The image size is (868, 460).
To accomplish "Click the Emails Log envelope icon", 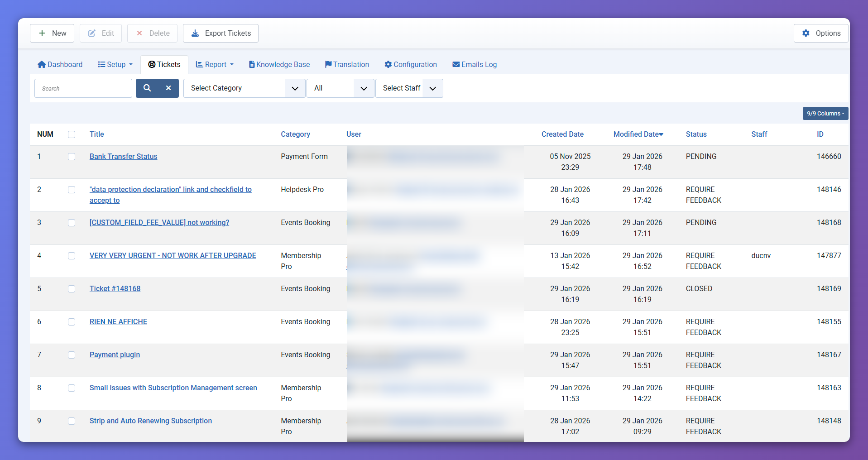I will pos(456,64).
